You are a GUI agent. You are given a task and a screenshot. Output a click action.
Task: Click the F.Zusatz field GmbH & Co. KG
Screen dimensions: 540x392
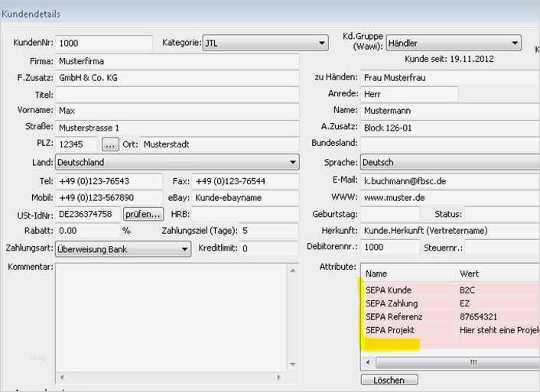click(x=177, y=78)
